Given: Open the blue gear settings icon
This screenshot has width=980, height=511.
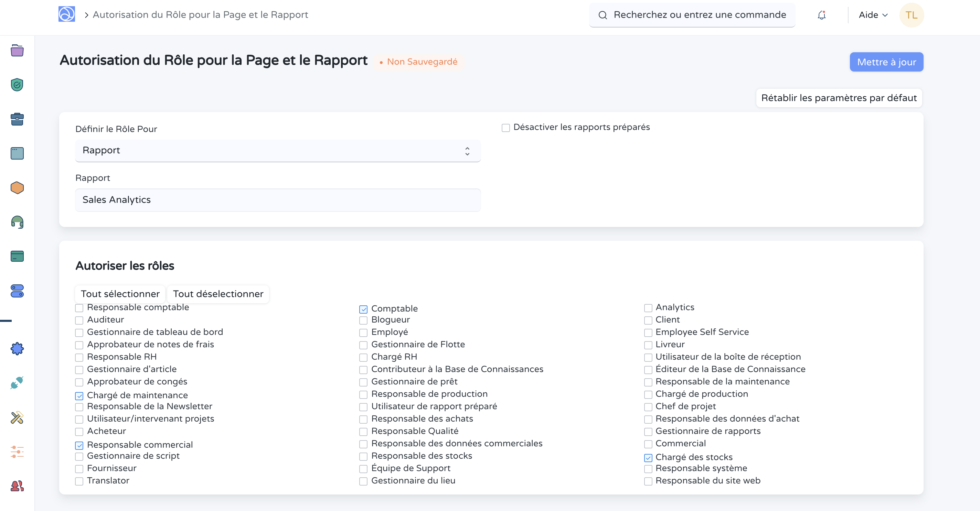Looking at the screenshot, I should coord(17,348).
